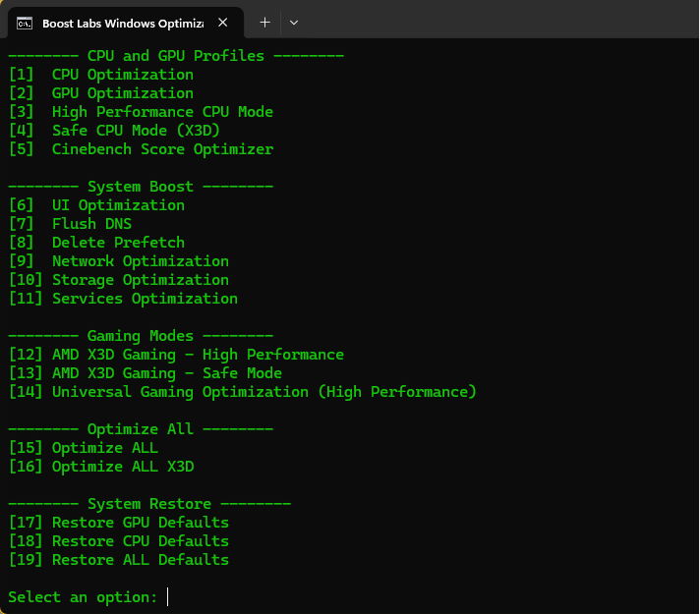Screen dimensions: 700x614
Task: Click the Universal Gaming Optimization line
Action: click(x=243, y=392)
